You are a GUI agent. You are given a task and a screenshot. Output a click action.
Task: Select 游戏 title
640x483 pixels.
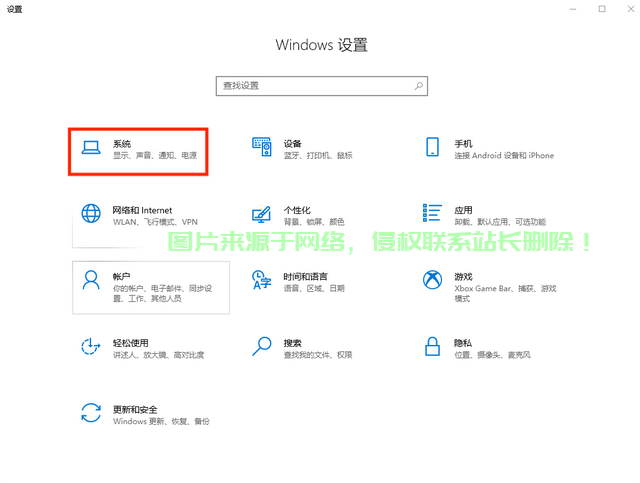tap(463, 277)
